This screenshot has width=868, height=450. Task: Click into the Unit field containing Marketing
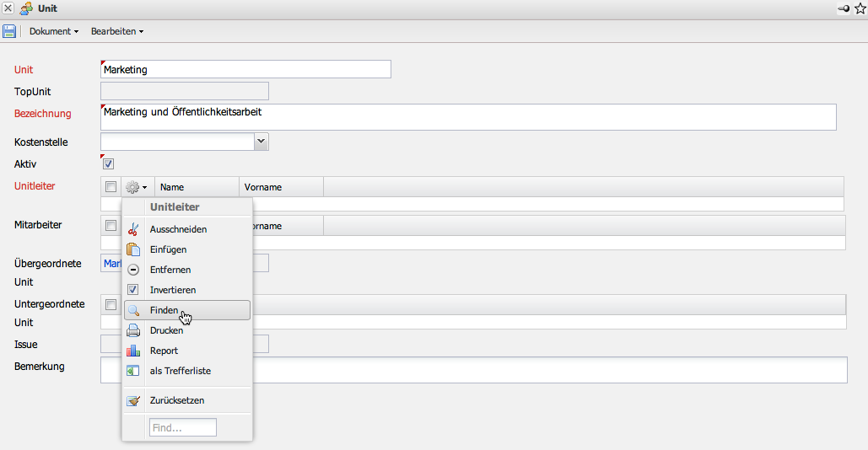tap(245, 69)
